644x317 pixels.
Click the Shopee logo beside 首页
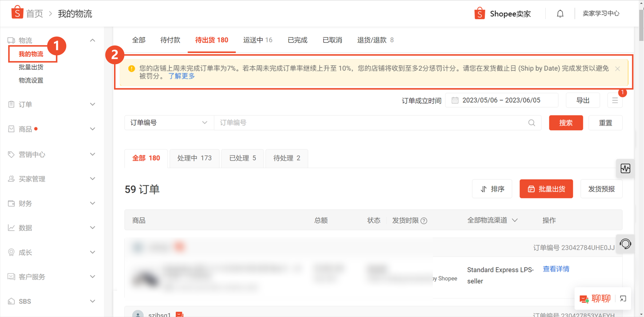(x=17, y=12)
